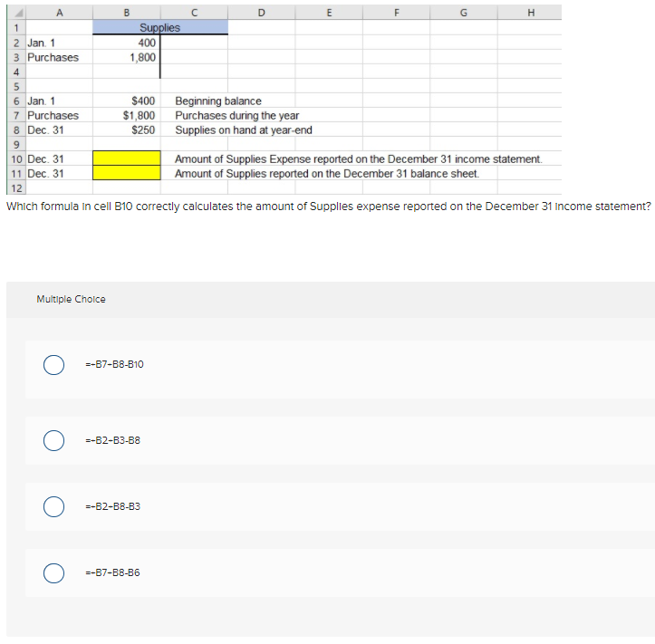Select column A header
The width and height of the screenshot is (655, 644).
click(59, 13)
